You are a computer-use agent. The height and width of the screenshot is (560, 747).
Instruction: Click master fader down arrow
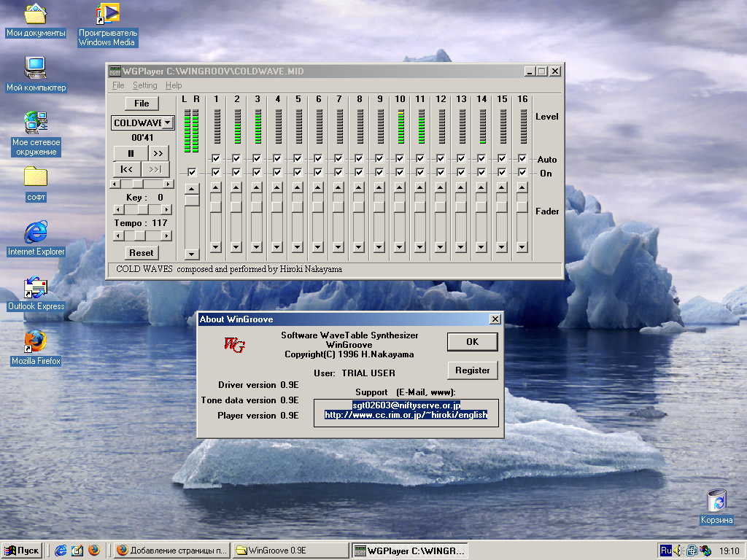(191, 254)
